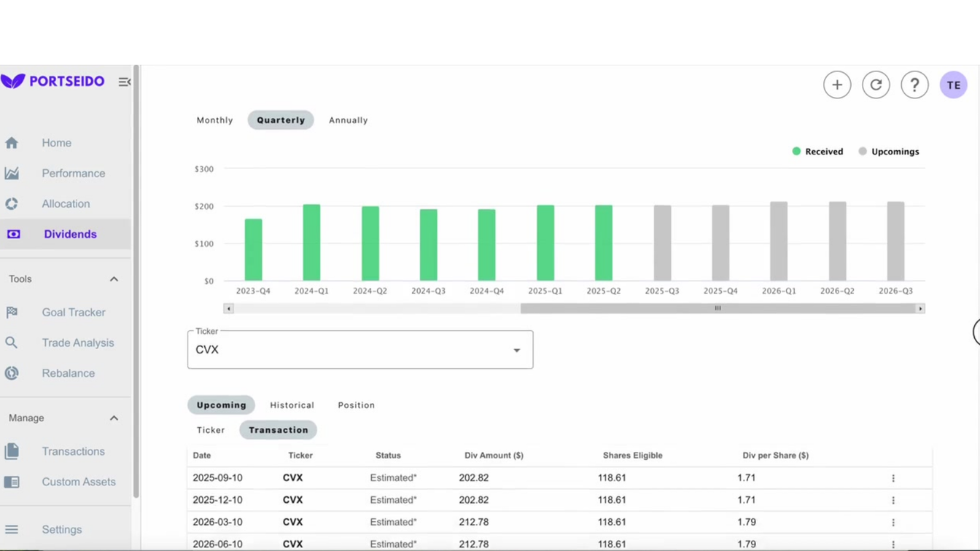Click the Trade Analysis magnifier icon
The height and width of the screenshot is (551, 980).
point(12,343)
